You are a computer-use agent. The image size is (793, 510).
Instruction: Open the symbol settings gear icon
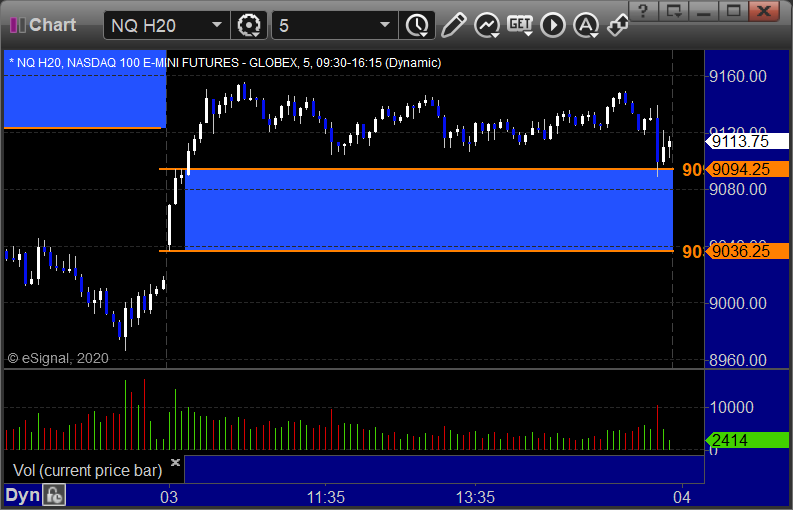coord(249,25)
